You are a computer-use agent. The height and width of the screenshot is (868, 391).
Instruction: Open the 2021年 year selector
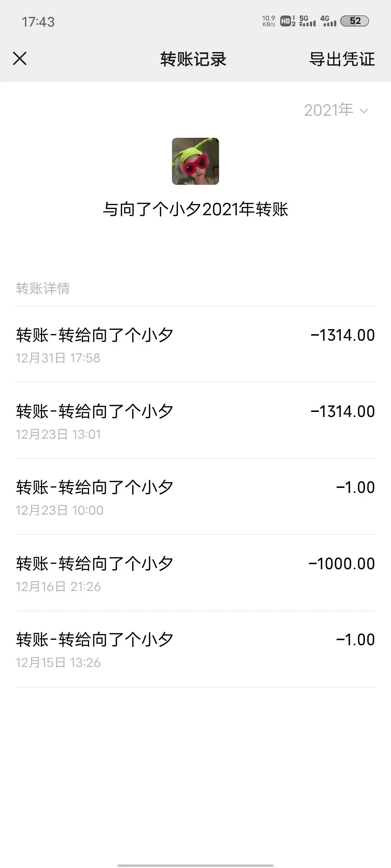tap(329, 110)
